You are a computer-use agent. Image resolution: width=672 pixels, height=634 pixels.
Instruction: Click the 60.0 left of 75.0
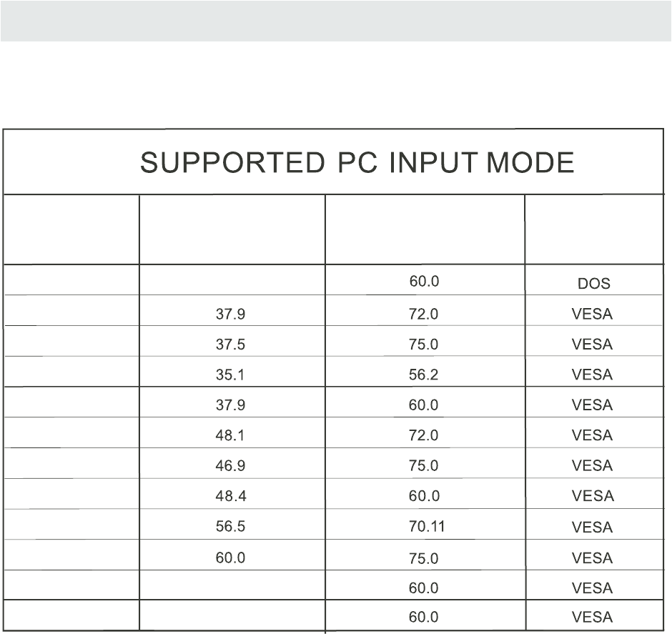point(230,557)
